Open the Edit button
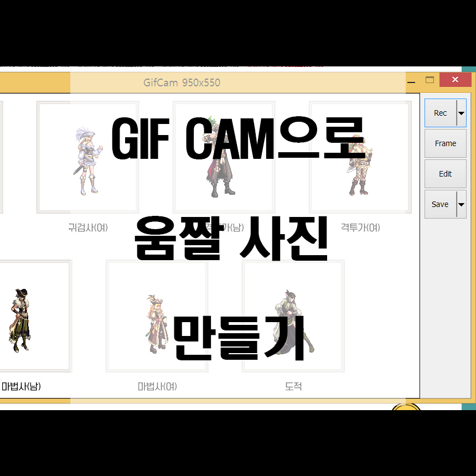This screenshot has height=476, width=476. [x=446, y=174]
